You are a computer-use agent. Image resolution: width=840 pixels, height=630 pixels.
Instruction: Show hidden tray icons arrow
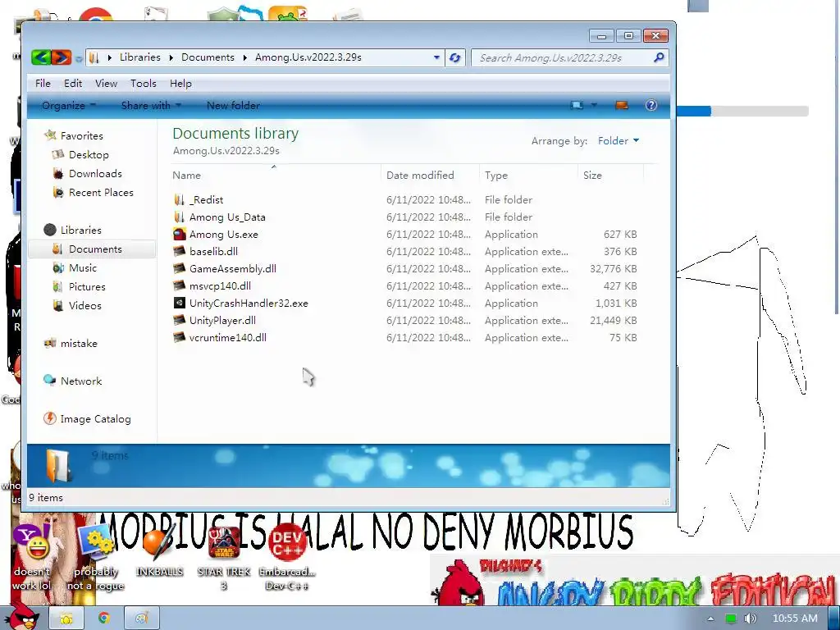coord(710,619)
